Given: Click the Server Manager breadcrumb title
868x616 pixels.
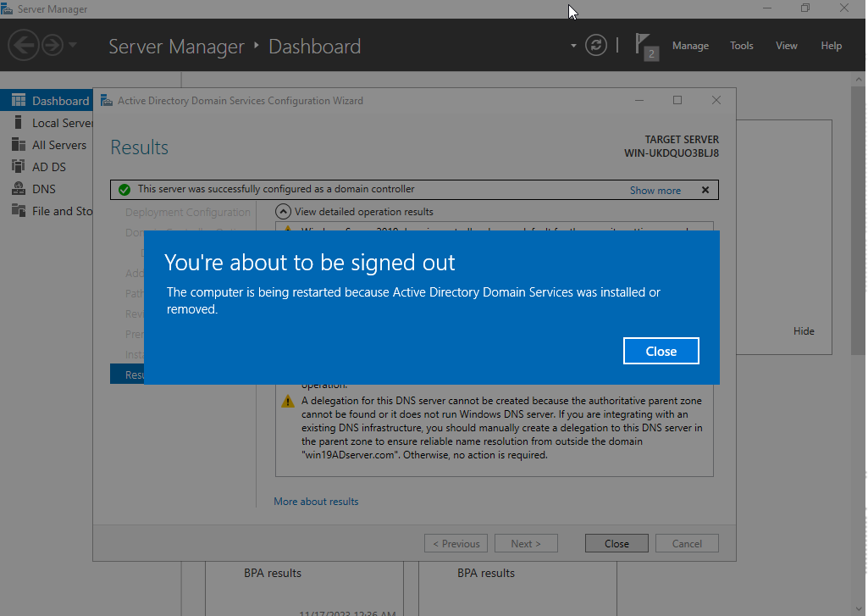Looking at the screenshot, I should (x=176, y=47).
